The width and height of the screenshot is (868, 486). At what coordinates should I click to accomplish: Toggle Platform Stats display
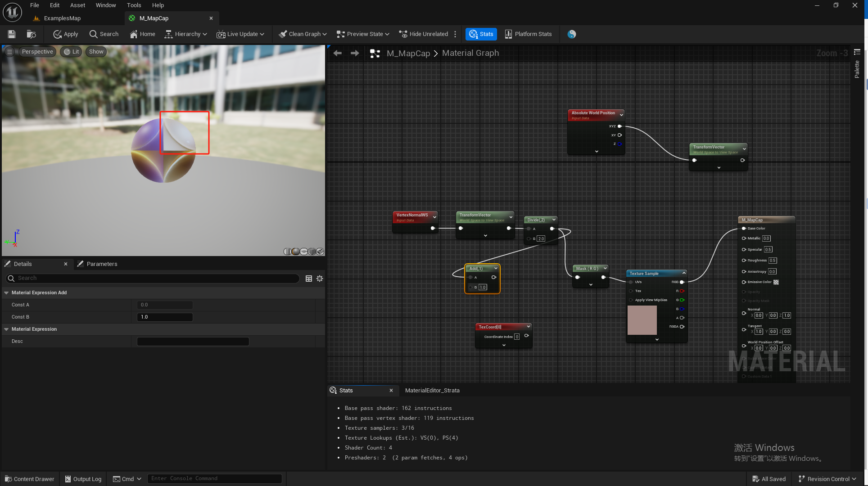click(x=528, y=34)
